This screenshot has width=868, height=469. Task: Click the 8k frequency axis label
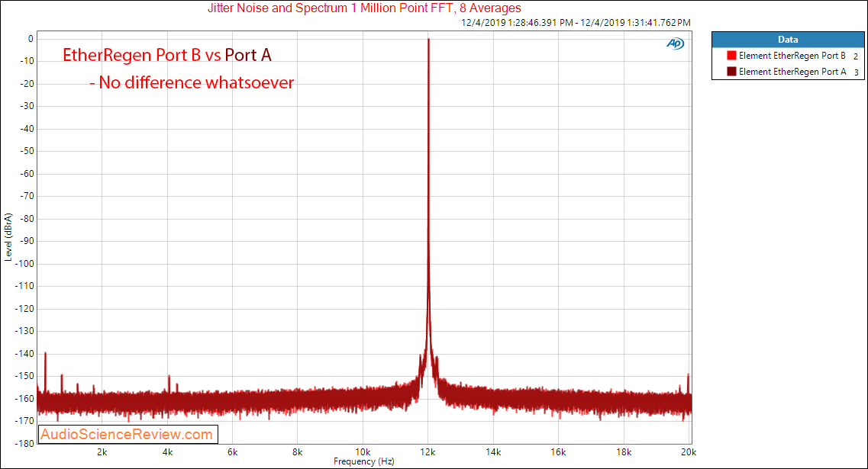coord(297,452)
